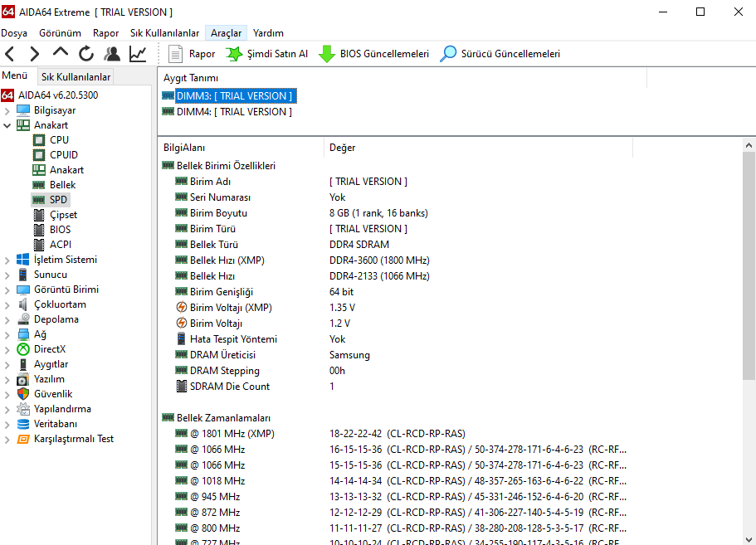Select the BIOS chip icon in the tree
Viewport: 756px width, 545px height.
tap(39, 230)
